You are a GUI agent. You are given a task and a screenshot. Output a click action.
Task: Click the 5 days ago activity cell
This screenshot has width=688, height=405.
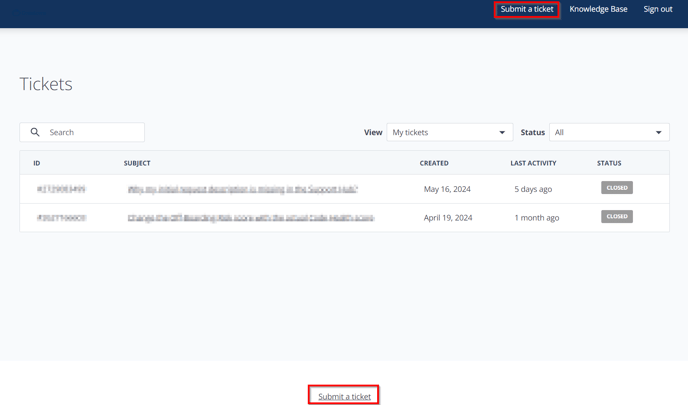[x=533, y=189]
